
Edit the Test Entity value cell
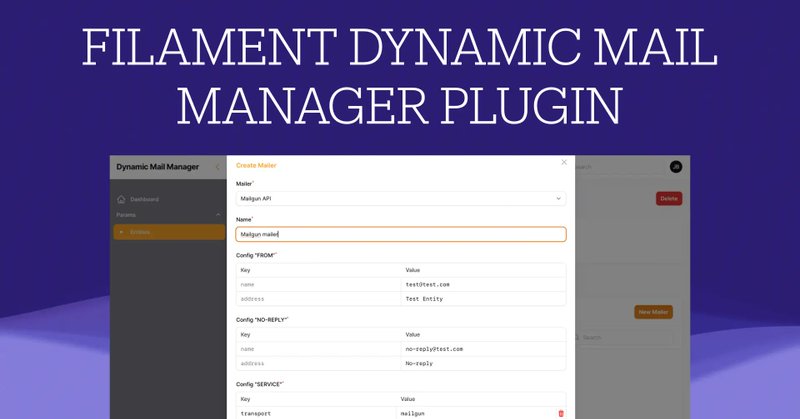coord(483,299)
